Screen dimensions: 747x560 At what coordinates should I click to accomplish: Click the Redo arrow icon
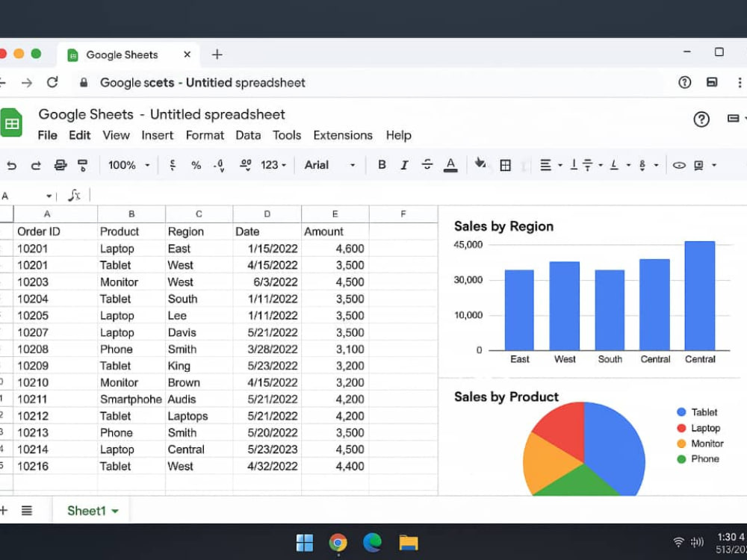(36, 165)
